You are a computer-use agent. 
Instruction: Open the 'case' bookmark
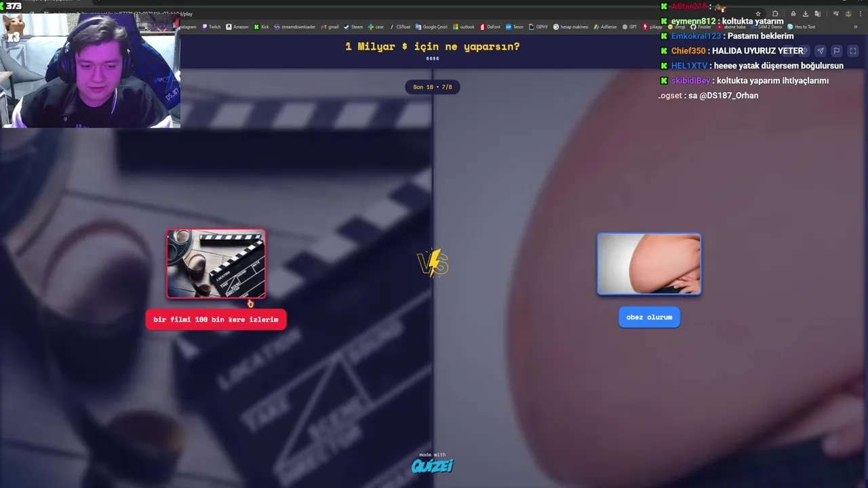376,27
